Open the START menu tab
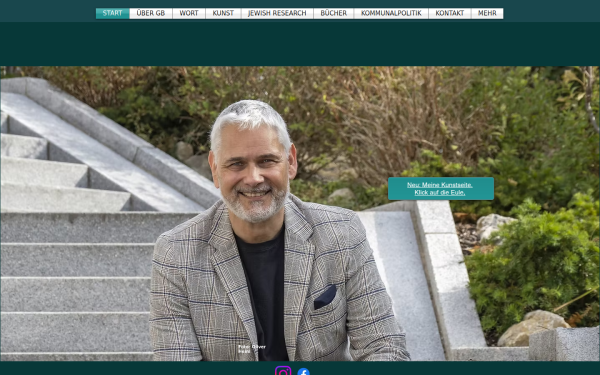Image resolution: width=600 pixels, height=375 pixels. click(x=112, y=13)
